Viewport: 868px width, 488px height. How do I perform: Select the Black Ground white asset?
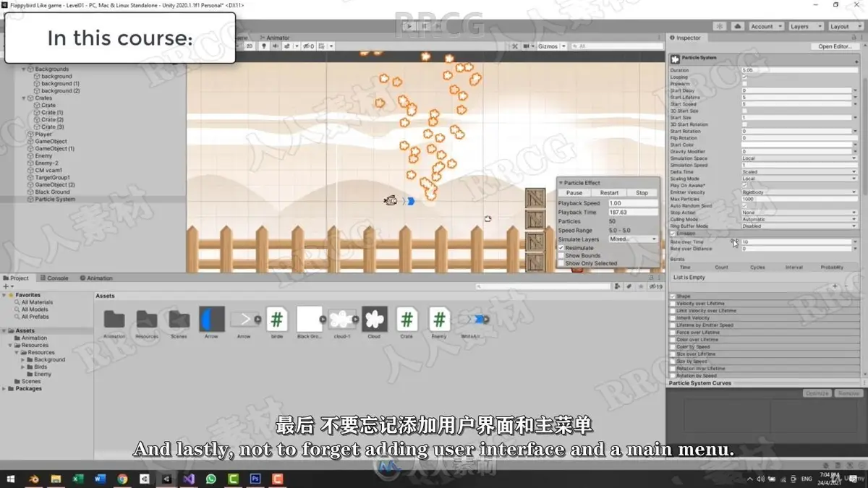(310, 319)
